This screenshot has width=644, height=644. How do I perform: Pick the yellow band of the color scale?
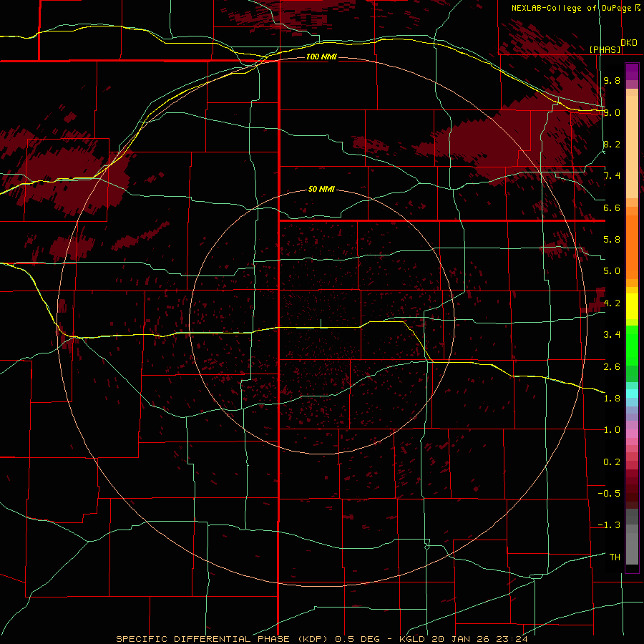tap(632, 306)
